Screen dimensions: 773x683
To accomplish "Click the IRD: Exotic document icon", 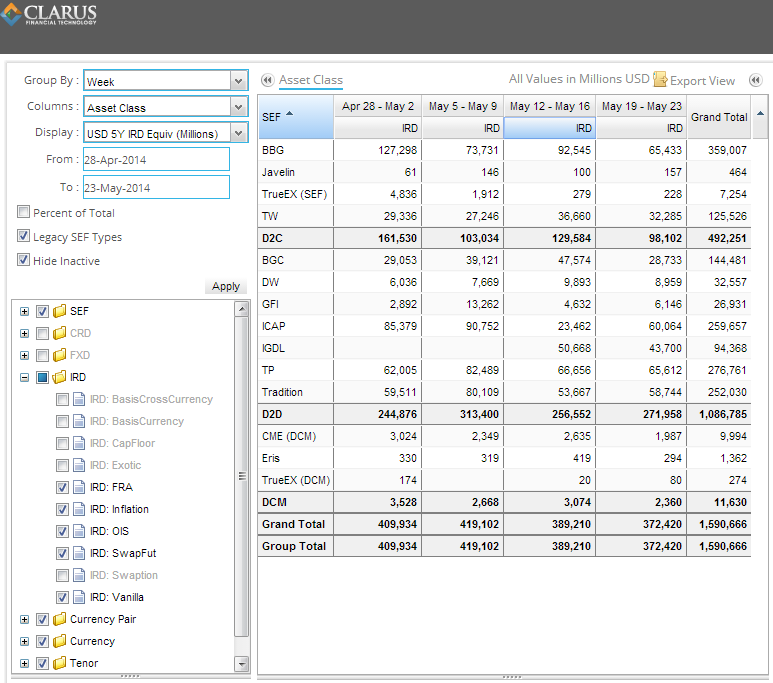I will [x=79, y=465].
